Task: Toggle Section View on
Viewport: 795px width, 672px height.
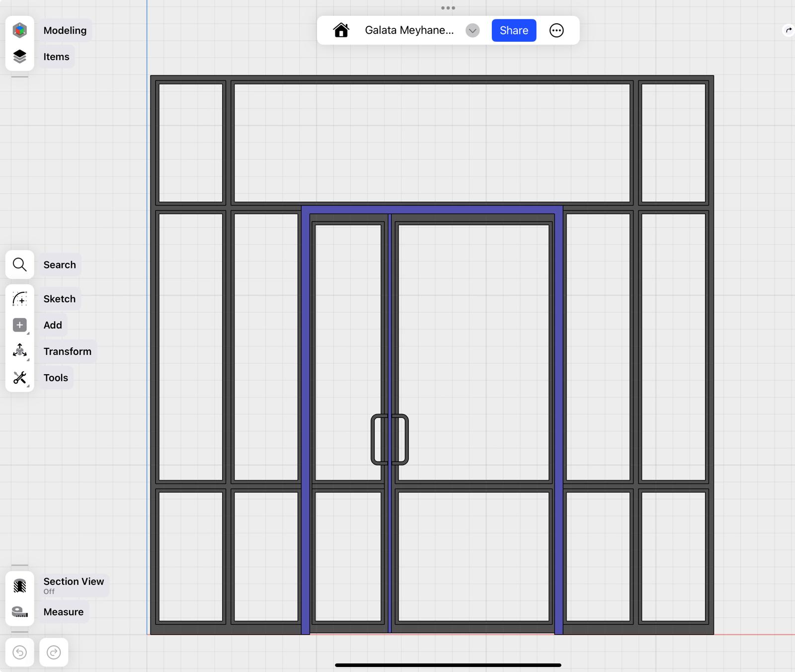Action: [x=19, y=586]
